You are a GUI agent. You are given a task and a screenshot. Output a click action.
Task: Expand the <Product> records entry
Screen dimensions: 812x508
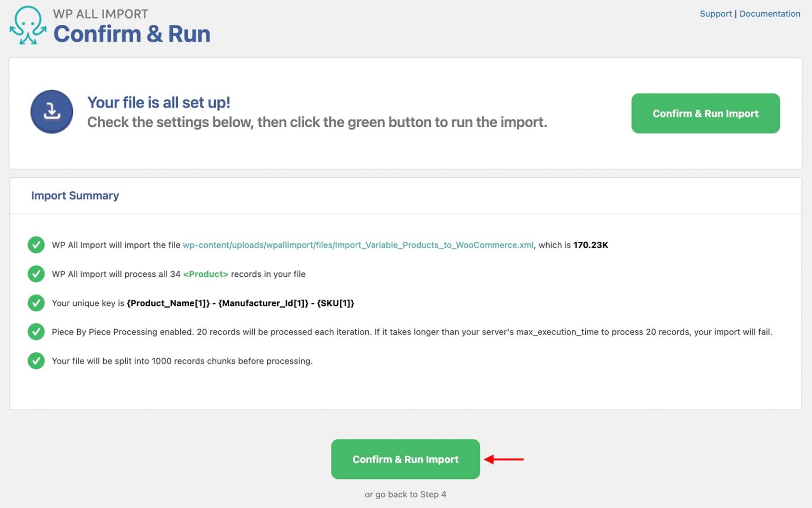pyautogui.click(x=206, y=274)
